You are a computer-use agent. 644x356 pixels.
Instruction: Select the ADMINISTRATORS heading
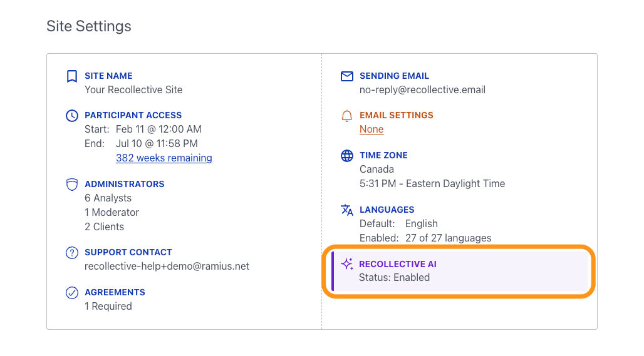(125, 184)
